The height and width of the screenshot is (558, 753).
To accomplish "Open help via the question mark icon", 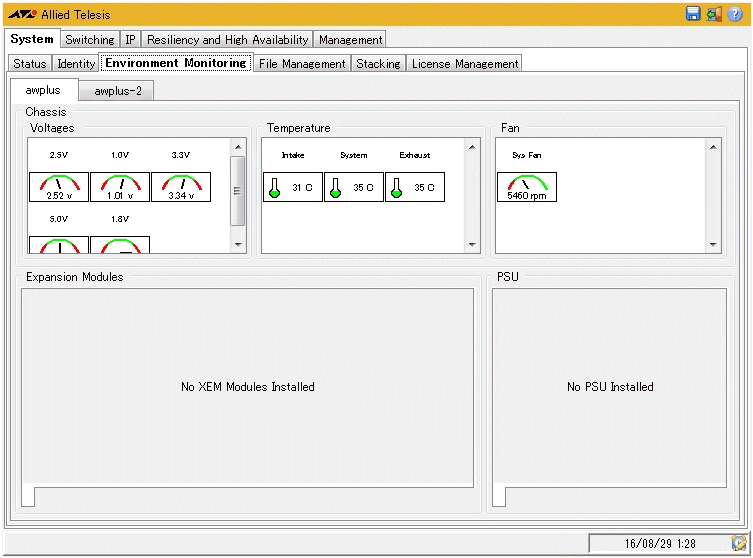I will point(735,14).
